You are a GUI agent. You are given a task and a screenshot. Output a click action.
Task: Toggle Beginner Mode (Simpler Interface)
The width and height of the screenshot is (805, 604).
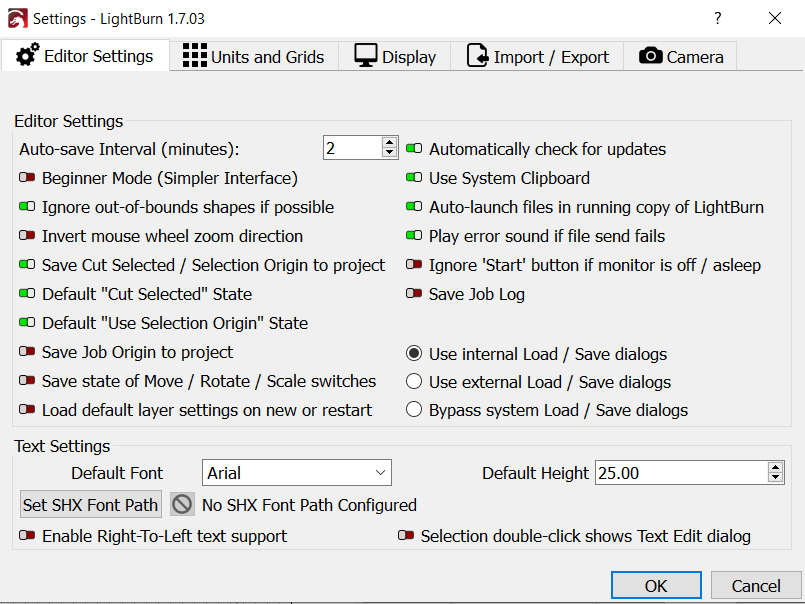coord(27,178)
